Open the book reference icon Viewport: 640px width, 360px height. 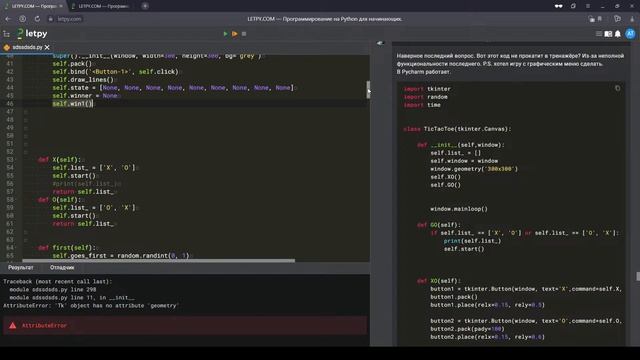click(608, 34)
